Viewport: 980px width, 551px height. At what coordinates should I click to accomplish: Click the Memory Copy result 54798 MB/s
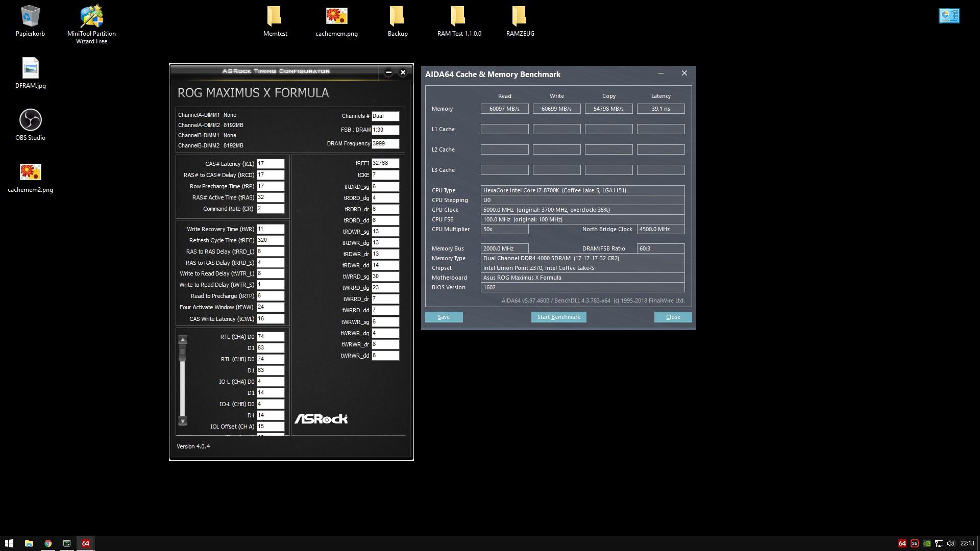(608, 109)
